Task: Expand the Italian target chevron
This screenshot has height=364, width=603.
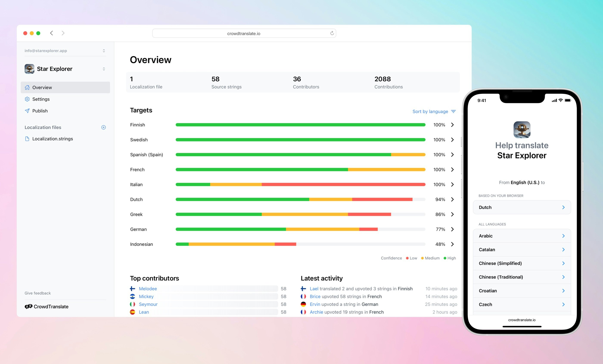Action: click(452, 184)
